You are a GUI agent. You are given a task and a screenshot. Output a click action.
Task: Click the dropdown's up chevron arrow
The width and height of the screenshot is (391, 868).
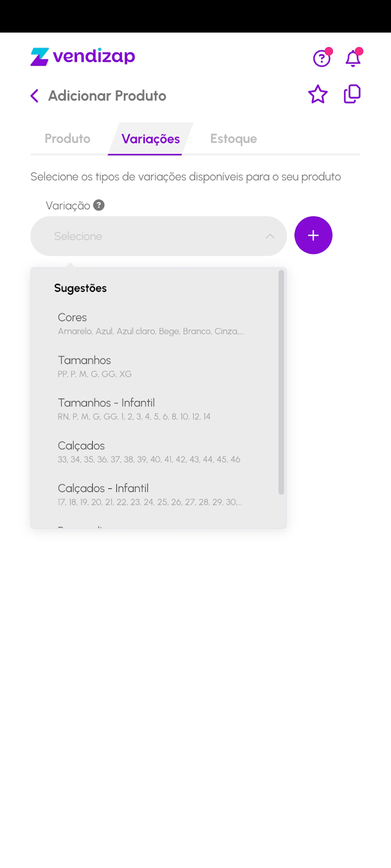point(270,236)
